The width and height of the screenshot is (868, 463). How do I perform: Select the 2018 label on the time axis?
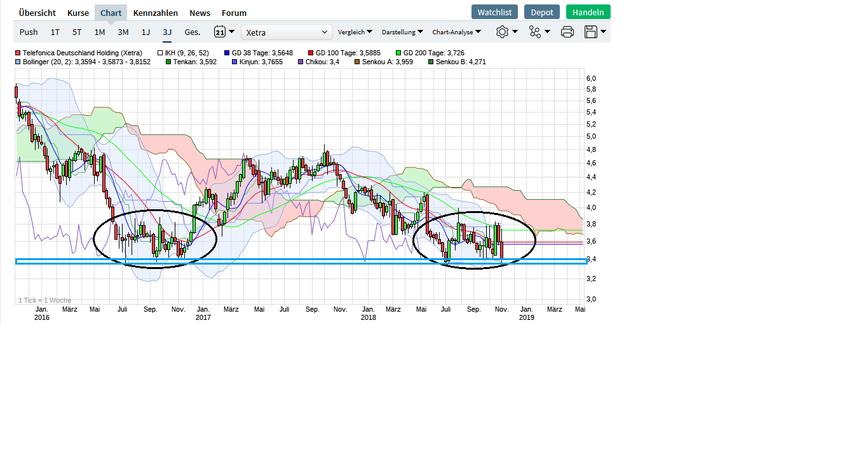coord(369,317)
